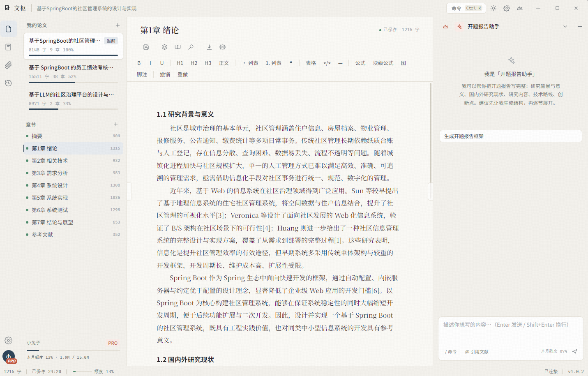588x376 pixels.
Task: Insert a 表格 table
Action: tap(311, 63)
